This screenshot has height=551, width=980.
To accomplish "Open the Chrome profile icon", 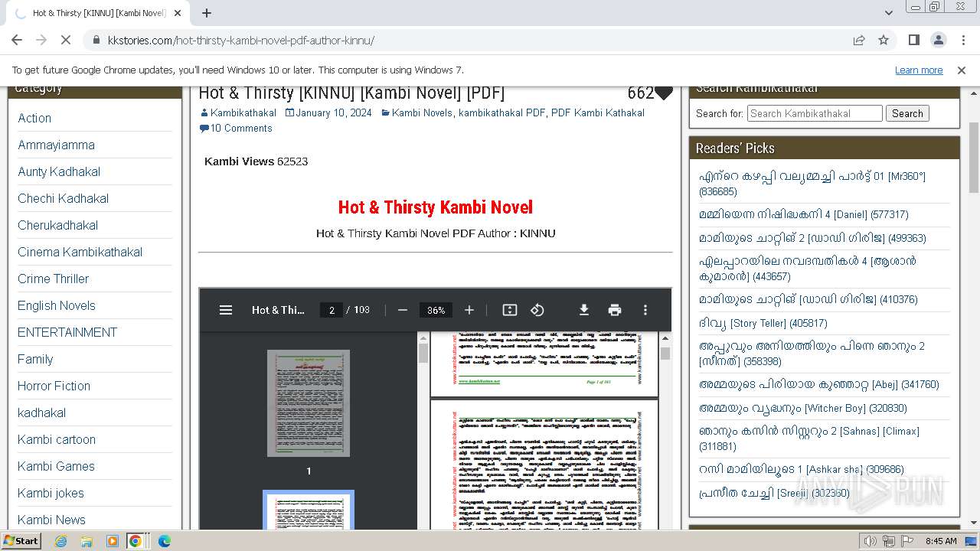I will (x=939, y=40).
